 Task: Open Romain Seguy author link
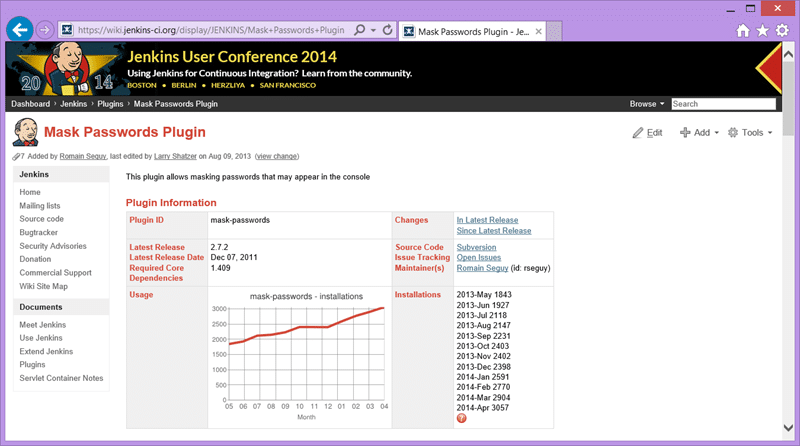83,157
